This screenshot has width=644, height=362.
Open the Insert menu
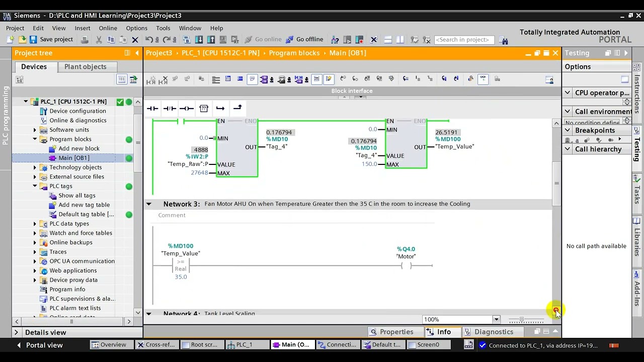(x=83, y=28)
